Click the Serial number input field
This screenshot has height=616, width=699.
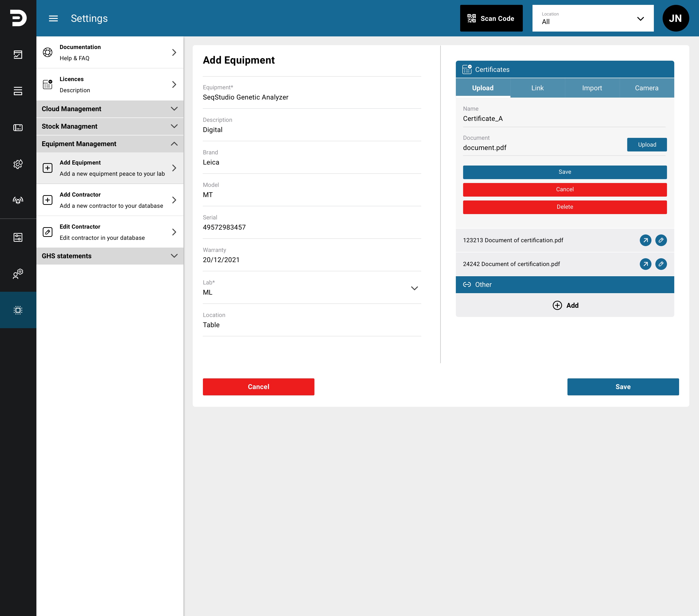[x=312, y=223]
